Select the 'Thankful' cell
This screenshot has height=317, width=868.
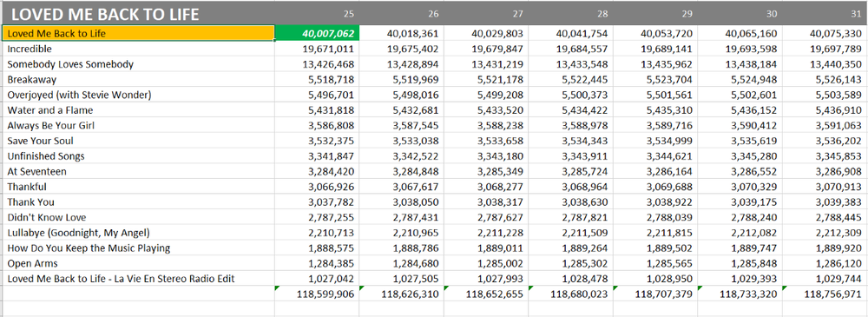138,187
